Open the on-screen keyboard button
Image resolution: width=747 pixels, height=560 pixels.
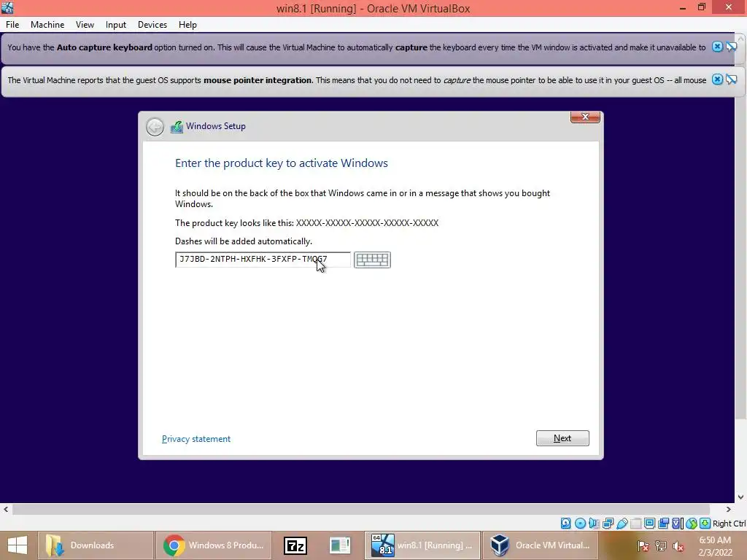click(x=372, y=260)
